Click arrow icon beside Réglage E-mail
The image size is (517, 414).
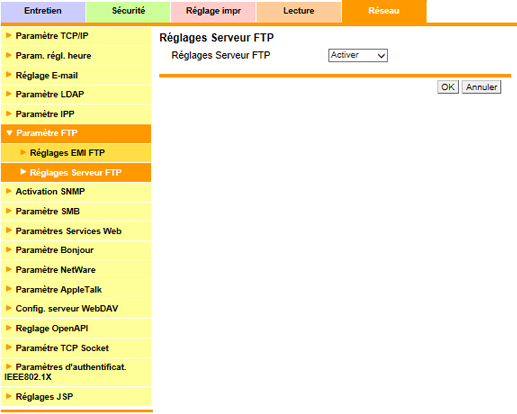pos(9,75)
